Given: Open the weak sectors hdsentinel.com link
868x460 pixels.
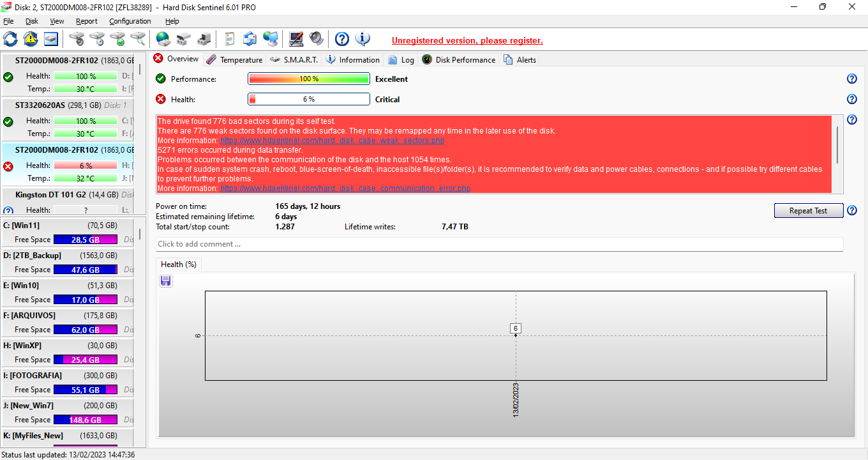Looking at the screenshot, I should pyautogui.click(x=333, y=140).
